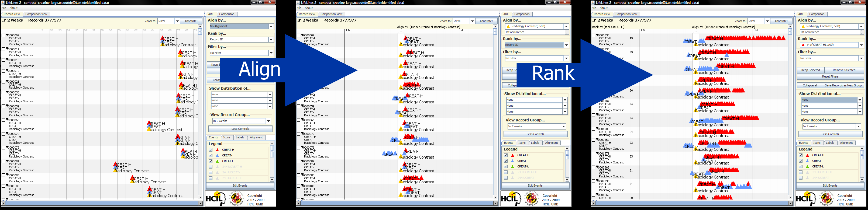The width and height of the screenshot is (868, 210).
Task: Click the Legend scrollbar in right window
Action: pos(862,164)
